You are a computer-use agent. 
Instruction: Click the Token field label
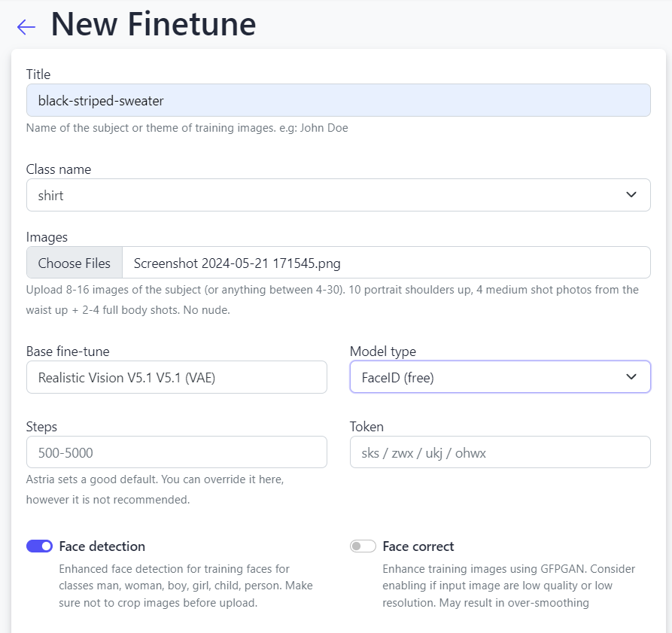pos(366,427)
